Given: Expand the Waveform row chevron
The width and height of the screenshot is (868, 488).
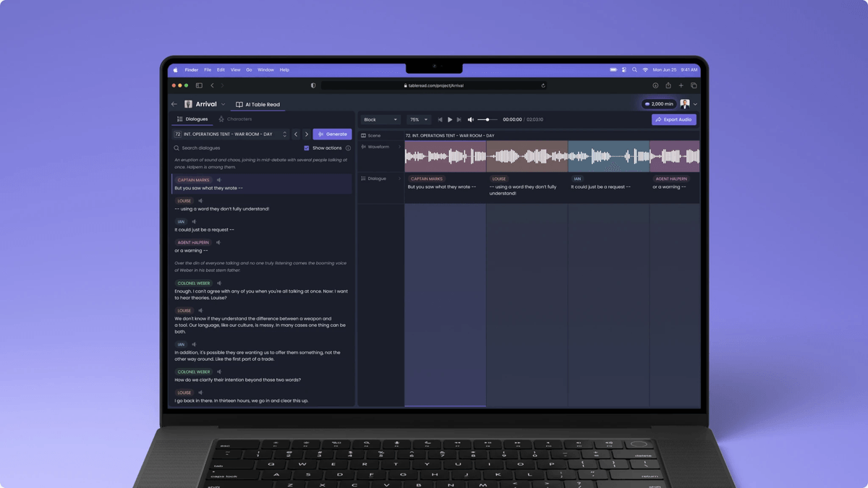Looking at the screenshot, I should 399,147.
